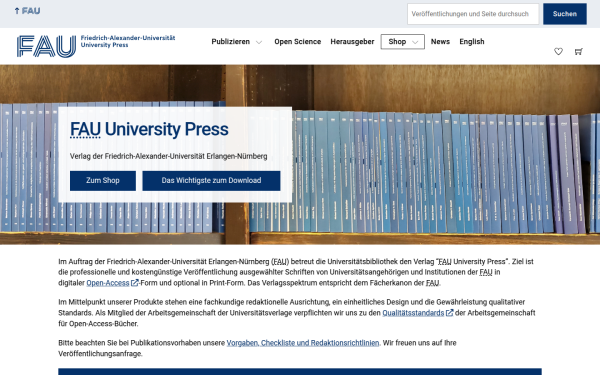
Task: Follow the Open-Access link
Action: pyautogui.click(x=108, y=283)
